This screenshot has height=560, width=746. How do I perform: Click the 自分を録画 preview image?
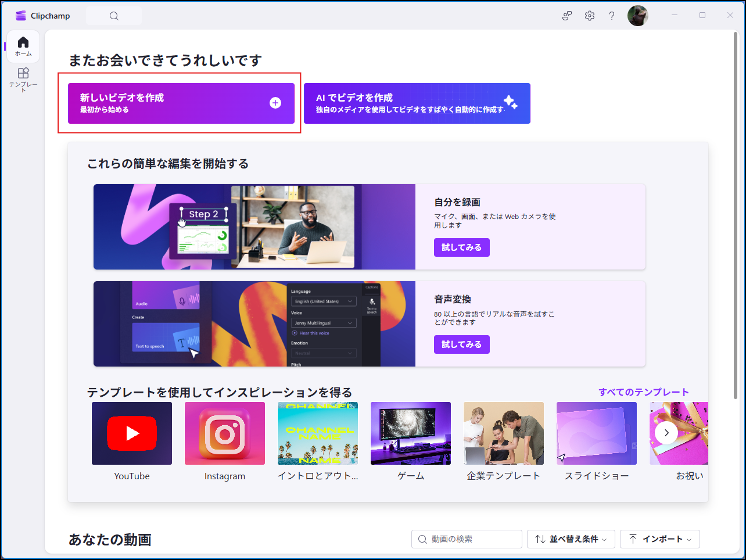pos(254,227)
